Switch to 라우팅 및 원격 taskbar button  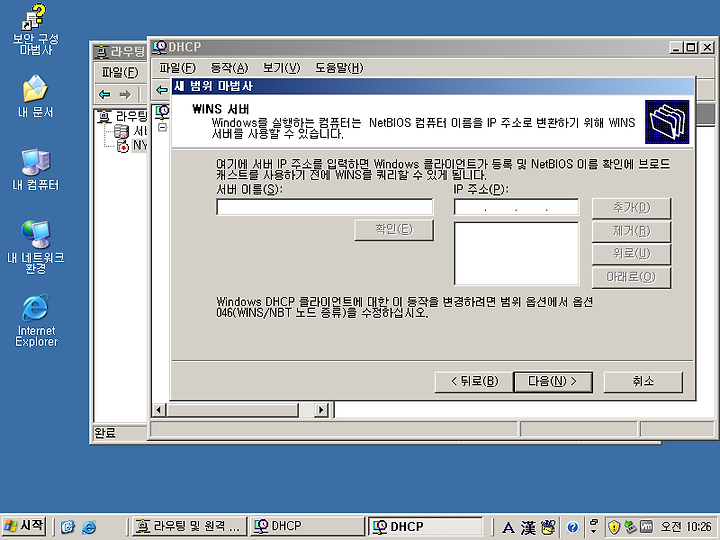[x=189, y=526]
